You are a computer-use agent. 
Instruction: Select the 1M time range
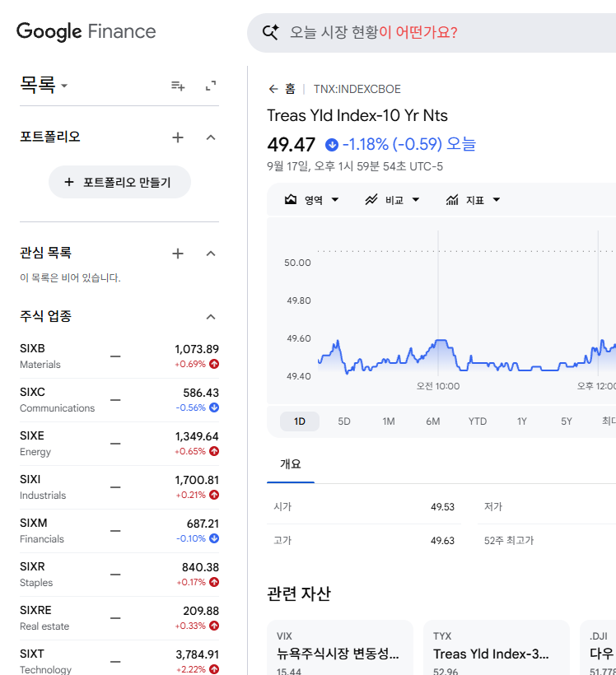pyautogui.click(x=389, y=421)
